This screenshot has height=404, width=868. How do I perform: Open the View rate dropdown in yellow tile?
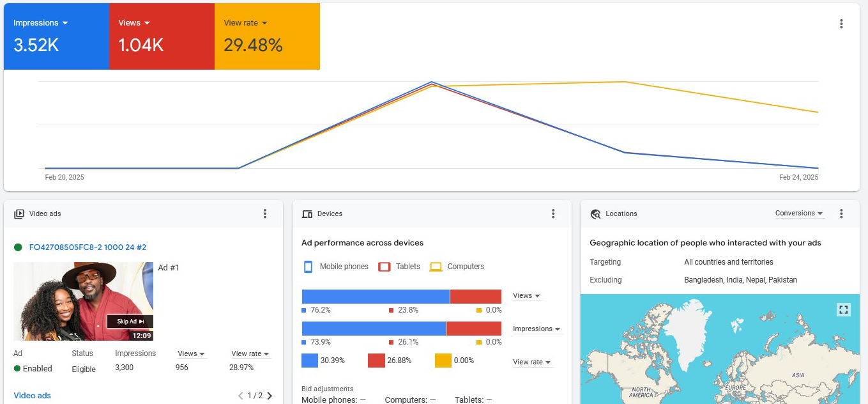245,23
